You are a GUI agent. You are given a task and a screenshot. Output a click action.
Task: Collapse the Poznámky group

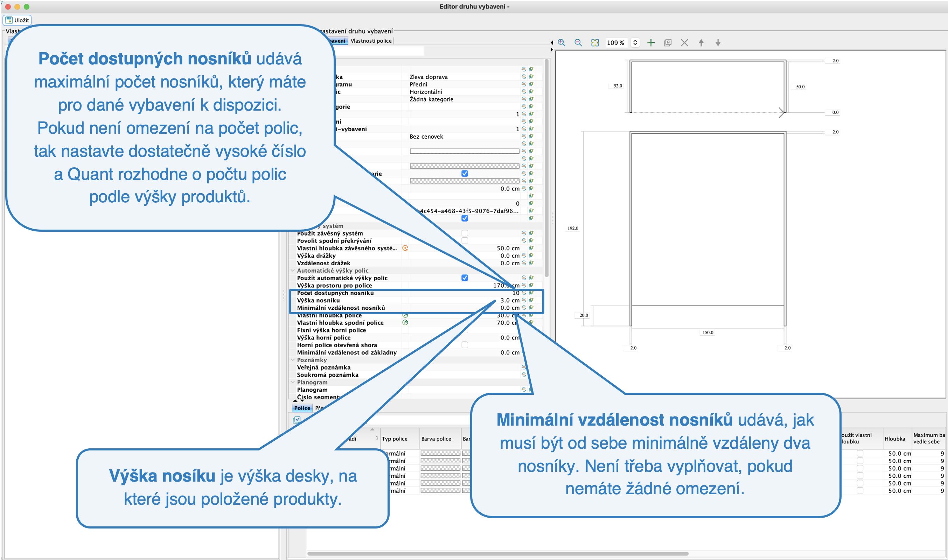(x=292, y=360)
